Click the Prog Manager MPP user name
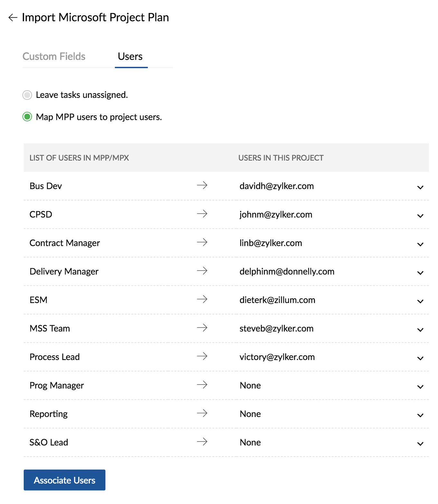The width and height of the screenshot is (438, 504). click(x=57, y=386)
